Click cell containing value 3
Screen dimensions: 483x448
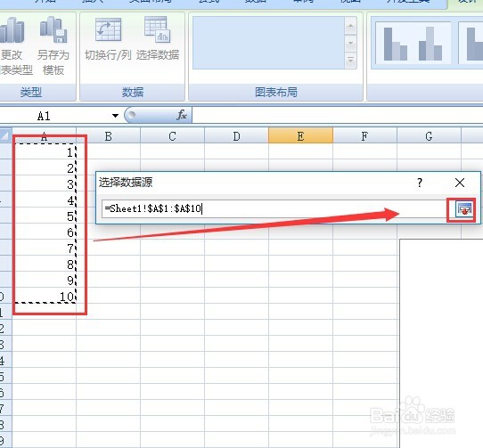pos(44,183)
